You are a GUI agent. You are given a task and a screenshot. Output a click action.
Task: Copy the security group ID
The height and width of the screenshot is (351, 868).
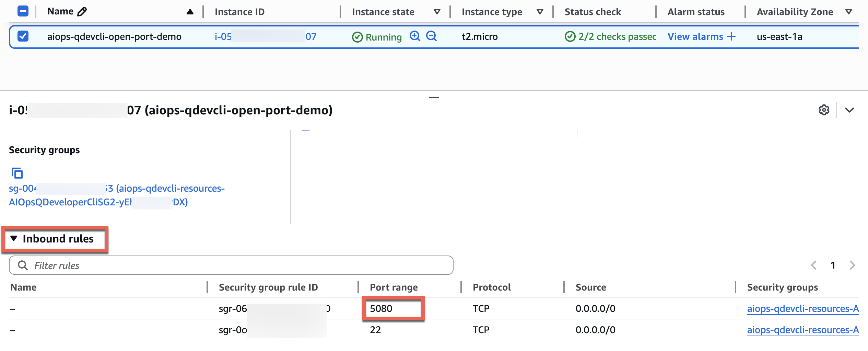17,173
